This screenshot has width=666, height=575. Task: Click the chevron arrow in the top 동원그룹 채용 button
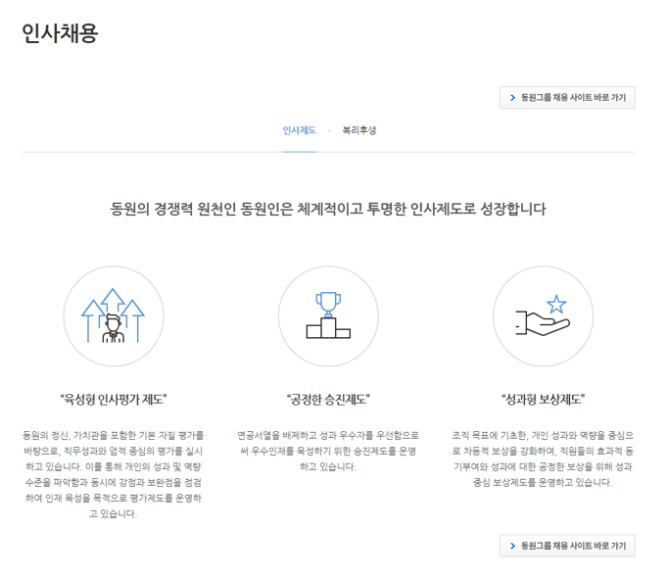(513, 98)
